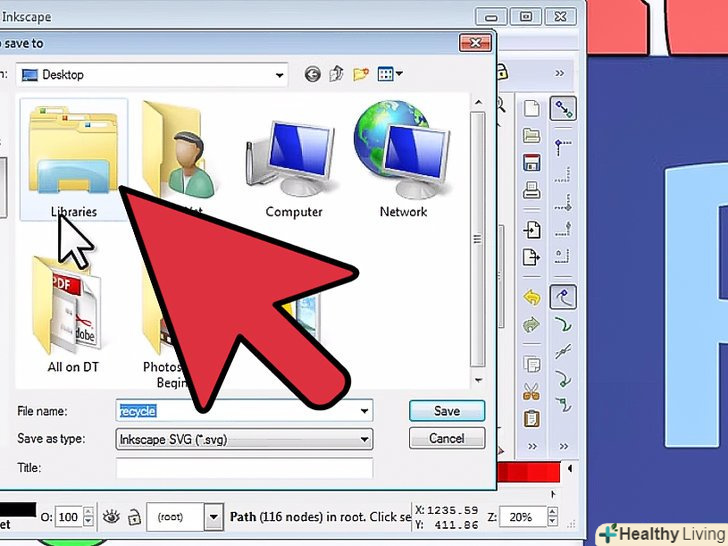Go back using the dialog's Back arrow icon
Viewport: 728px width, 546px height.
coord(312,74)
